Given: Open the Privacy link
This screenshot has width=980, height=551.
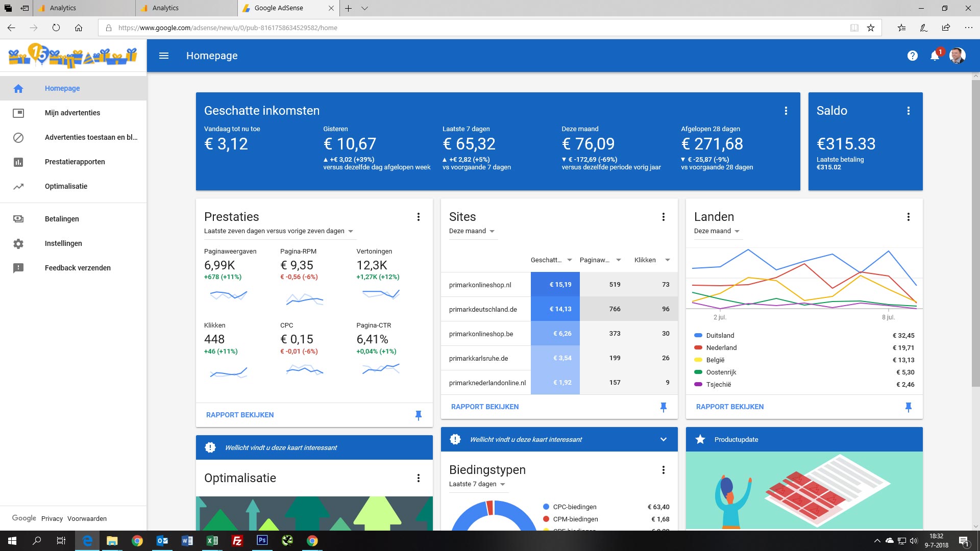Looking at the screenshot, I should click(52, 519).
